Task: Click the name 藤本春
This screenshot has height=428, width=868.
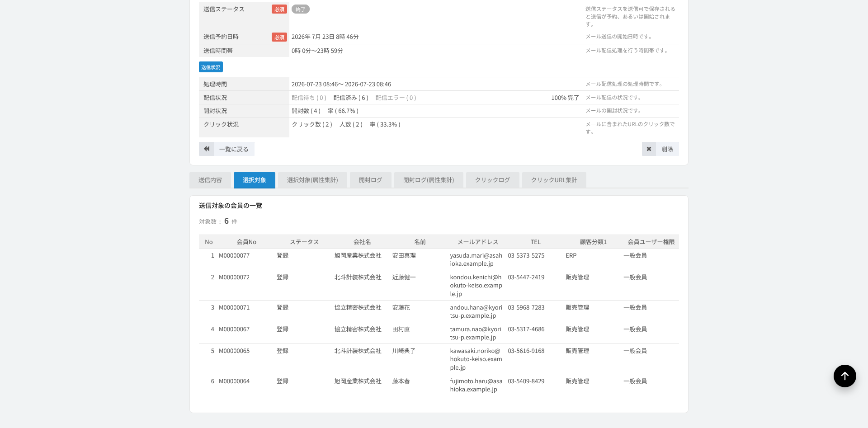Action: 401,381
